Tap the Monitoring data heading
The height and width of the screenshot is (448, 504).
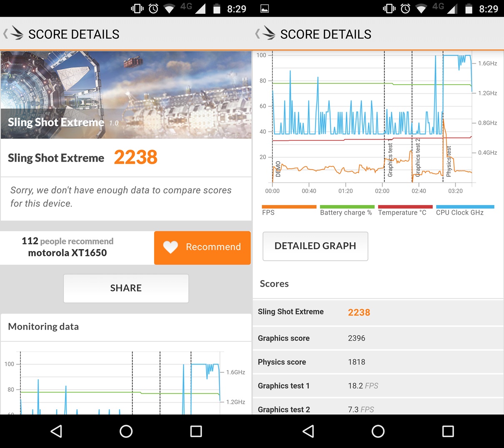point(43,326)
